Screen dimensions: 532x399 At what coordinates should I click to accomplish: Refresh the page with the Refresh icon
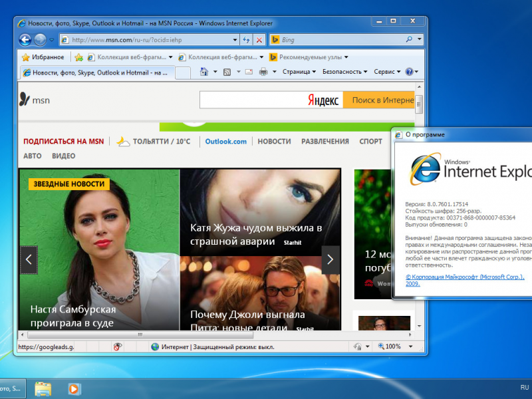(246, 40)
